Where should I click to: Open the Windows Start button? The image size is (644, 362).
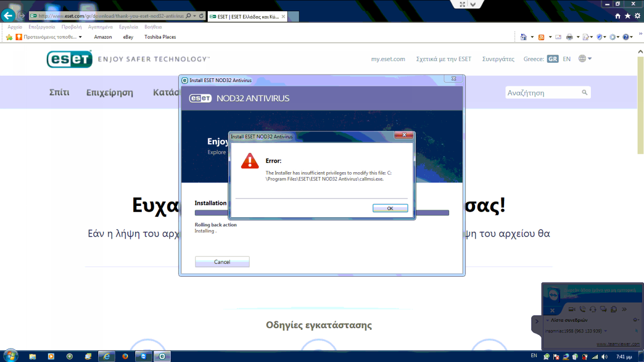click(x=11, y=356)
